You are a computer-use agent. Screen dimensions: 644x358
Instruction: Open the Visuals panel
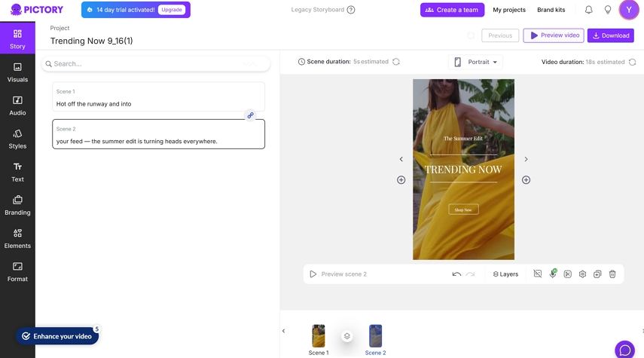point(17,72)
